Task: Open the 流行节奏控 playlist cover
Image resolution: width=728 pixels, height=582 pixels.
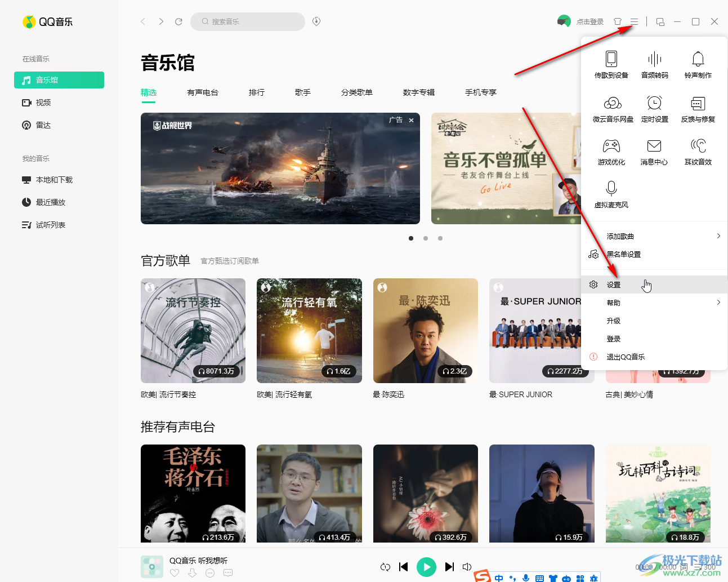Action: (193, 331)
